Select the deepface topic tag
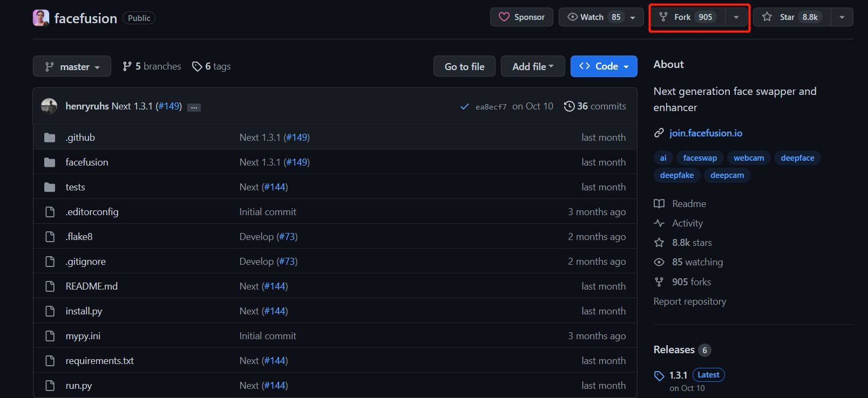 (797, 158)
